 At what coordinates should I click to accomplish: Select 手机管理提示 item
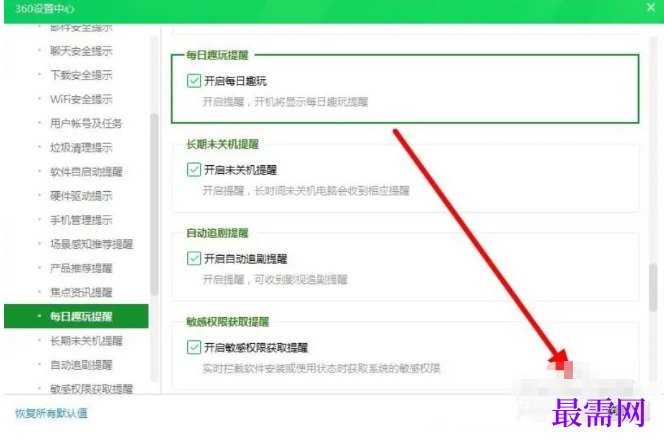pyautogui.click(x=81, y=220)
